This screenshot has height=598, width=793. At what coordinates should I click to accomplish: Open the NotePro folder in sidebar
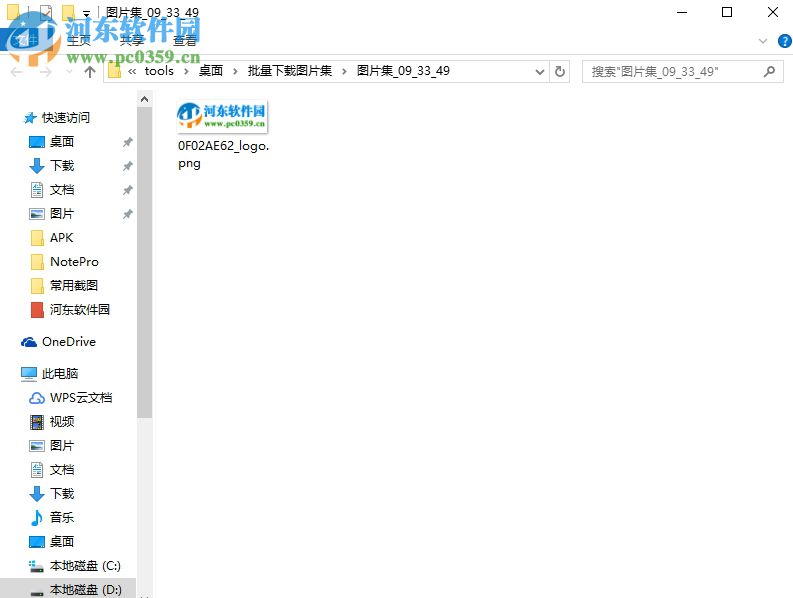[x=74, y=262]
